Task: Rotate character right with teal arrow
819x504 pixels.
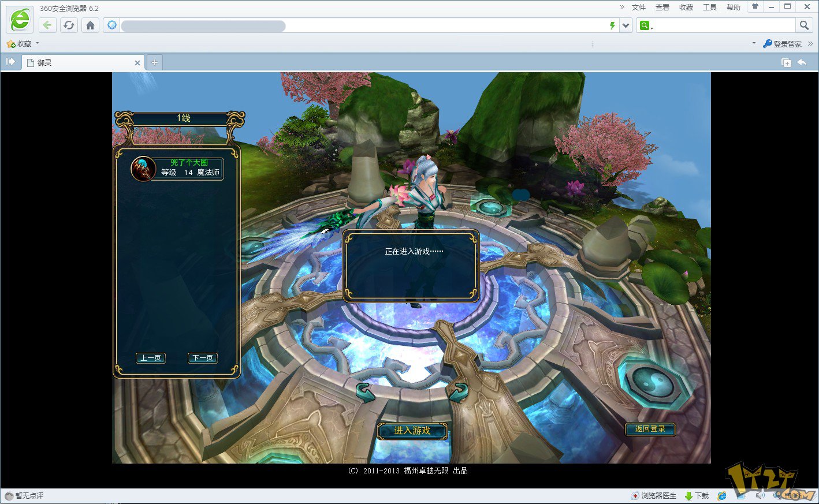Action: 458,392
